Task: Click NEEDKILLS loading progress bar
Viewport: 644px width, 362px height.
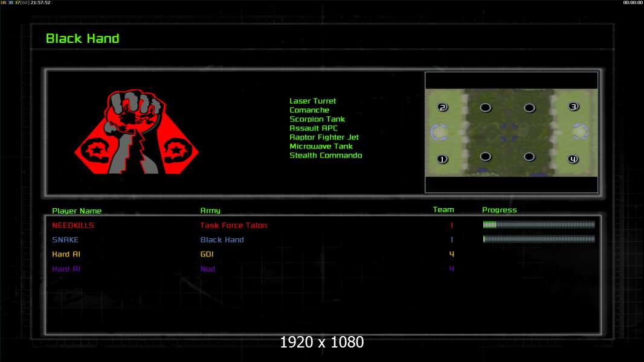Action: pyautogui.click(x=539, y=224)
